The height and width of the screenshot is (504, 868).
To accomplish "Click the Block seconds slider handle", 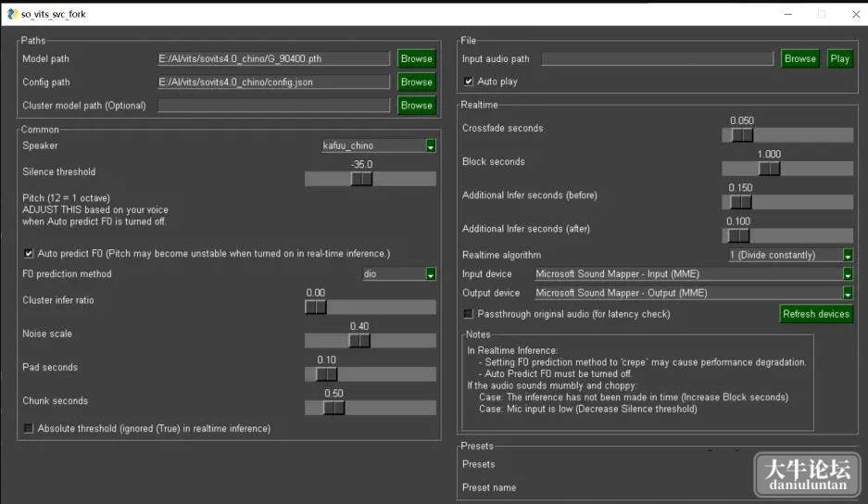I will 769,169.
